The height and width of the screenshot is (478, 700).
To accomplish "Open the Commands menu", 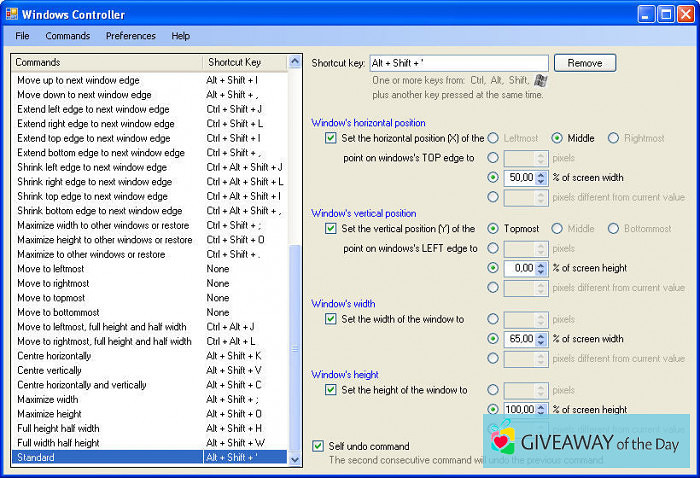I will [67, 36].
